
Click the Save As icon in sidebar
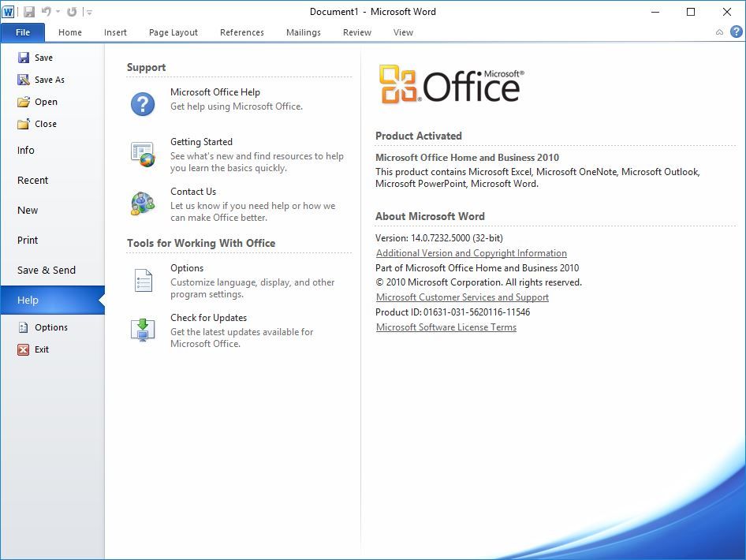point(24,80)
